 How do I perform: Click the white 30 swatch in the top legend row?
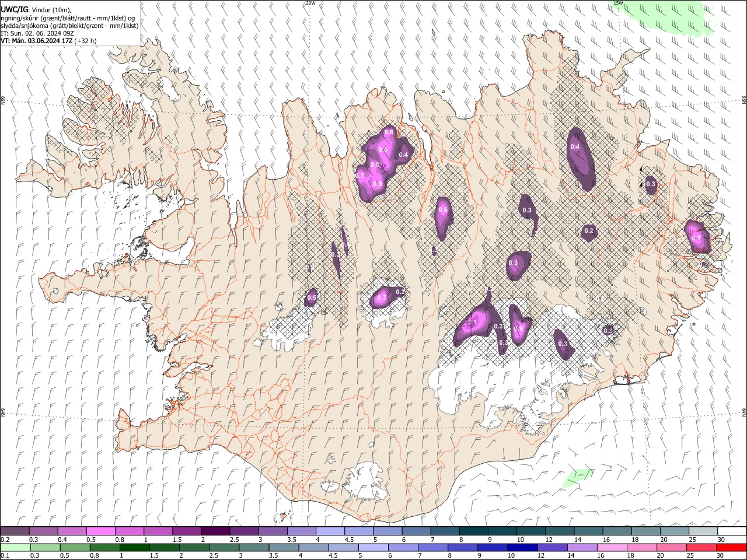[732, 531]
